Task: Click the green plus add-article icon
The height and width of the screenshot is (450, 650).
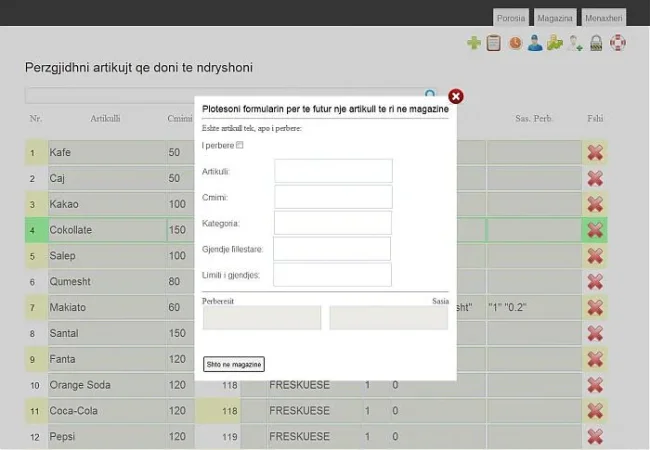Action: 474,43
